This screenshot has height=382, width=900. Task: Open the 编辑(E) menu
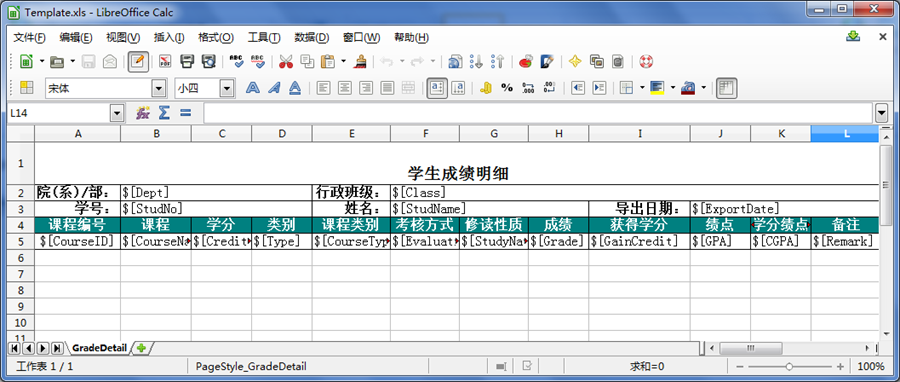pos(76,37)
